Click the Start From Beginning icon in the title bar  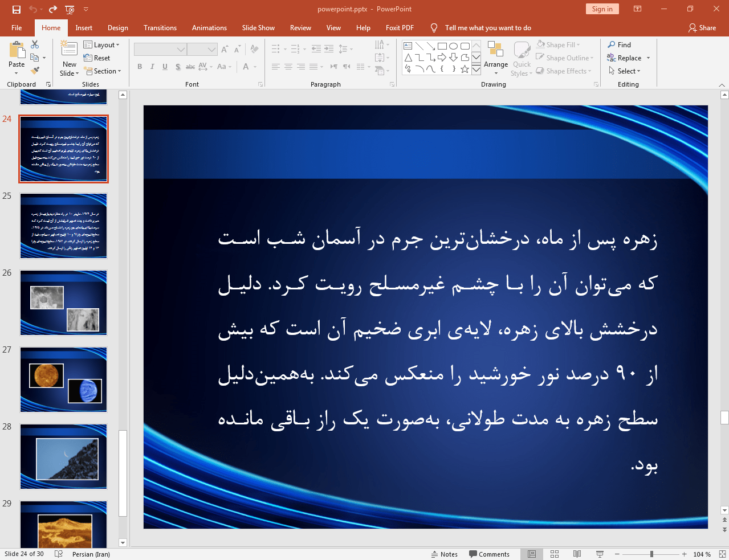[70, 9]
